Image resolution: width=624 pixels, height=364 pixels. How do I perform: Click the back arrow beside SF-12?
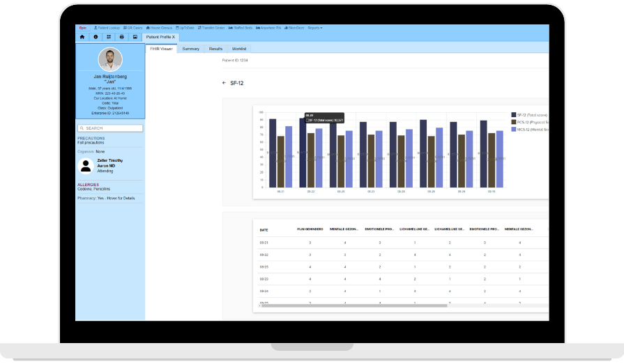[224, 83]
